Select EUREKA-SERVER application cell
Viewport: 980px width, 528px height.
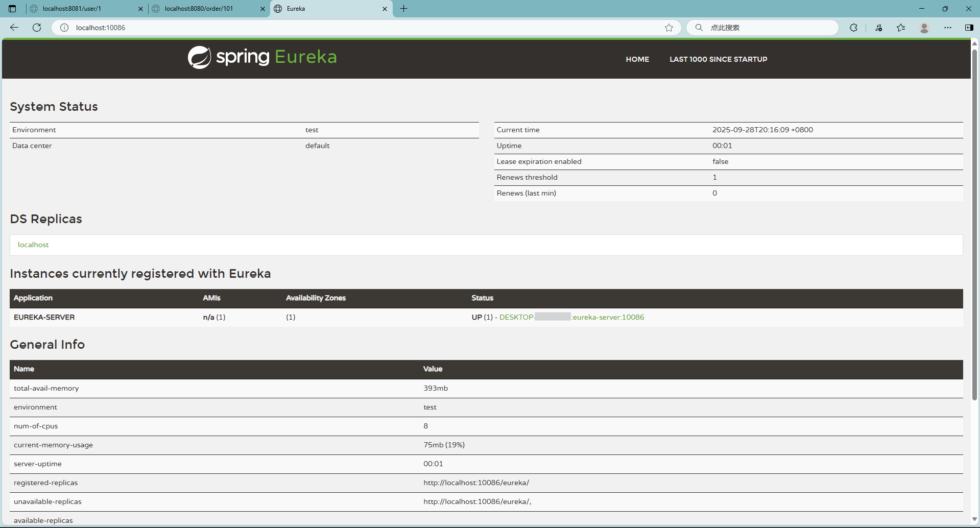tap(44, 317)
